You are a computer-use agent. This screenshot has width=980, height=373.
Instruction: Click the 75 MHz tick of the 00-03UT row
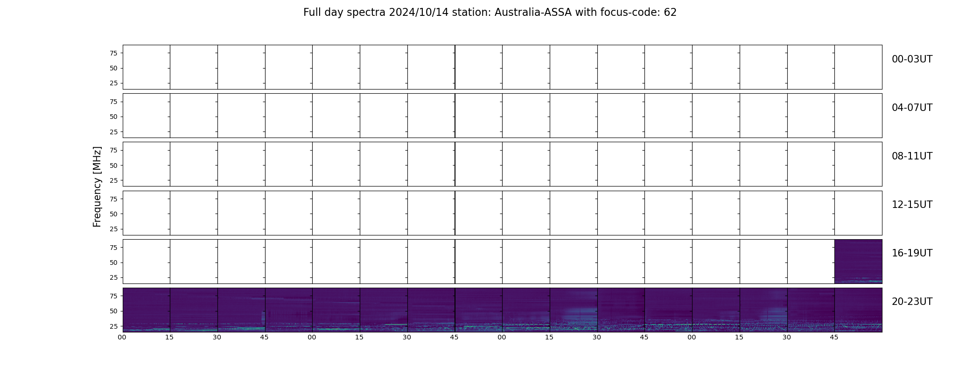pos(113,53)
